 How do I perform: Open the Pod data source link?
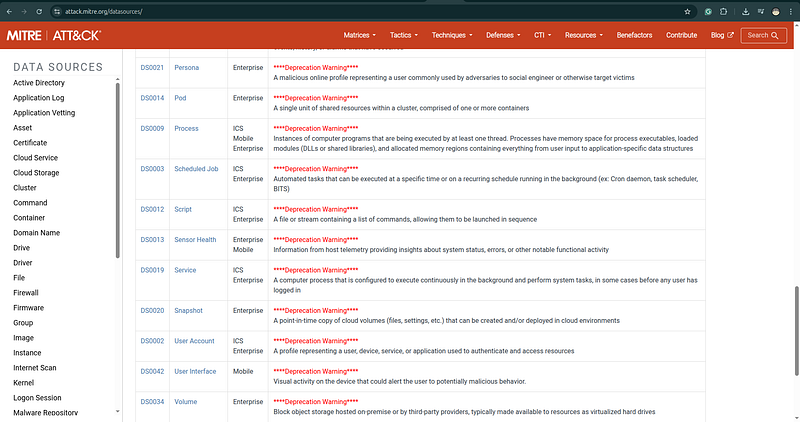(x=180, y=98)
